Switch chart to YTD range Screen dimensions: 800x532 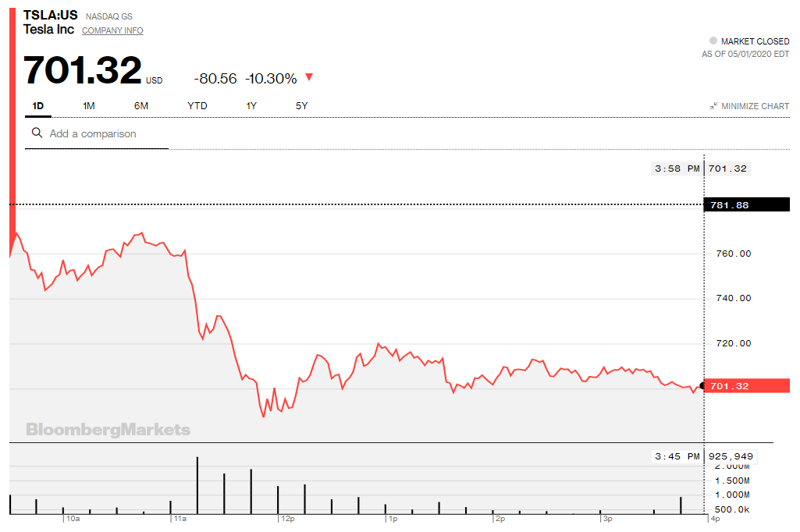(x=197, y=105)
